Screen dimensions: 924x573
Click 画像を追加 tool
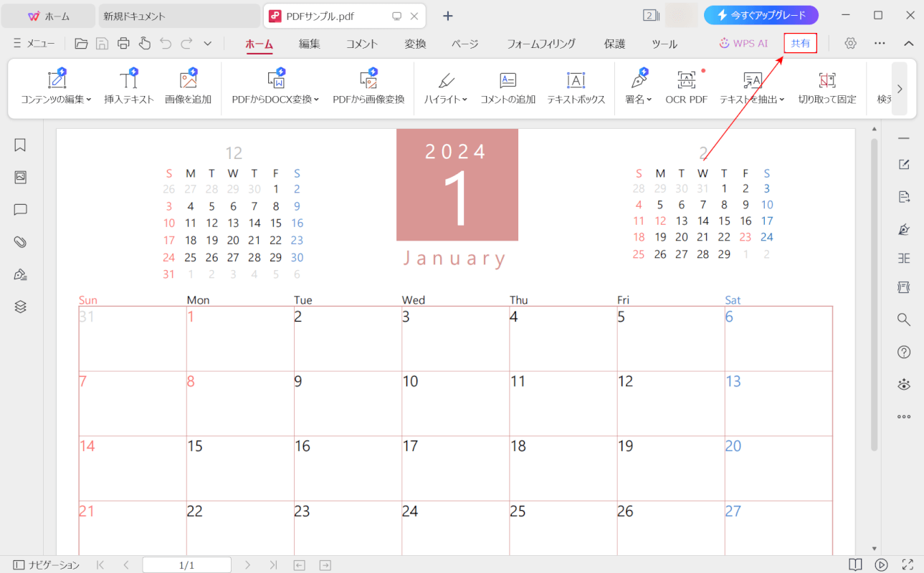[x=189, y=88]
